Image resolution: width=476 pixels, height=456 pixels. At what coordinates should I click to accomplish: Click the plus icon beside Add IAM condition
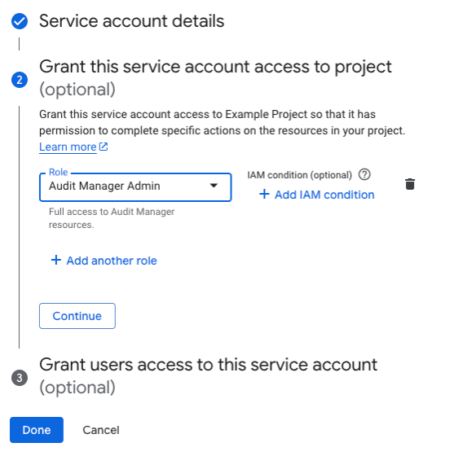click(x=264, y=194)
